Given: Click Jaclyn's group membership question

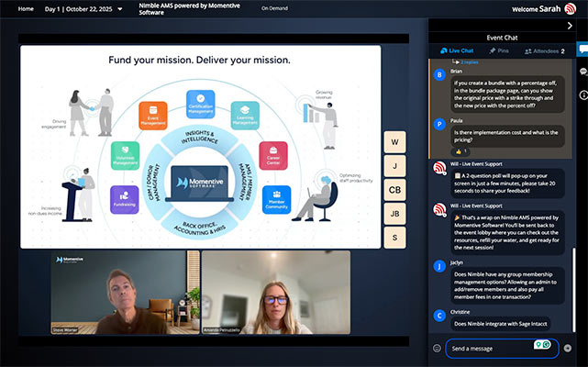Looking at the screenshot, I should pyautogui.click(x=507, y=285).
